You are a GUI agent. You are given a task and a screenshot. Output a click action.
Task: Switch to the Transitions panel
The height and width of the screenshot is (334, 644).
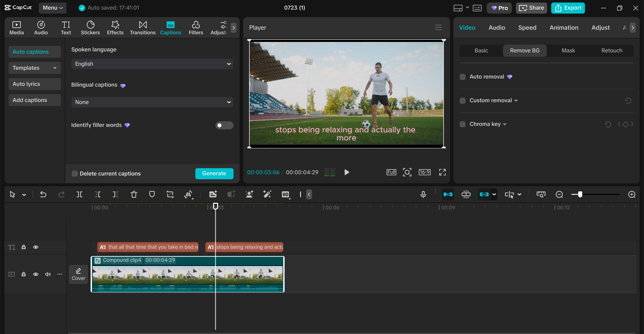(143, 28)
